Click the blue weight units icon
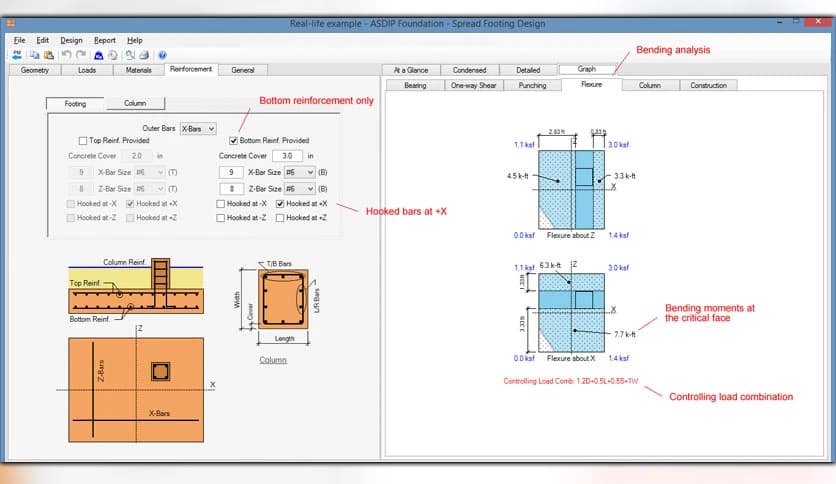 coord(99,55)
